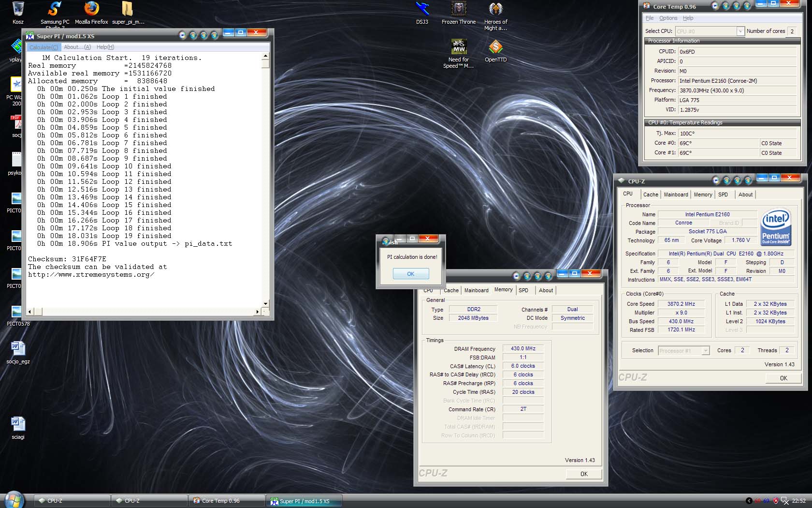
Task: Click http://www.xtremesystems.org/ text in Super PI
Action: 91,274
